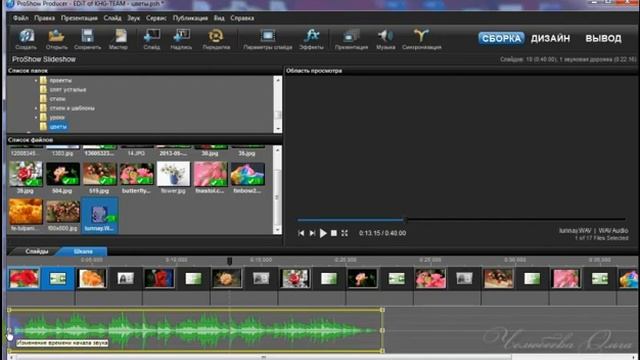Open the Музыка speaker toolbar icon

(385, 39)
